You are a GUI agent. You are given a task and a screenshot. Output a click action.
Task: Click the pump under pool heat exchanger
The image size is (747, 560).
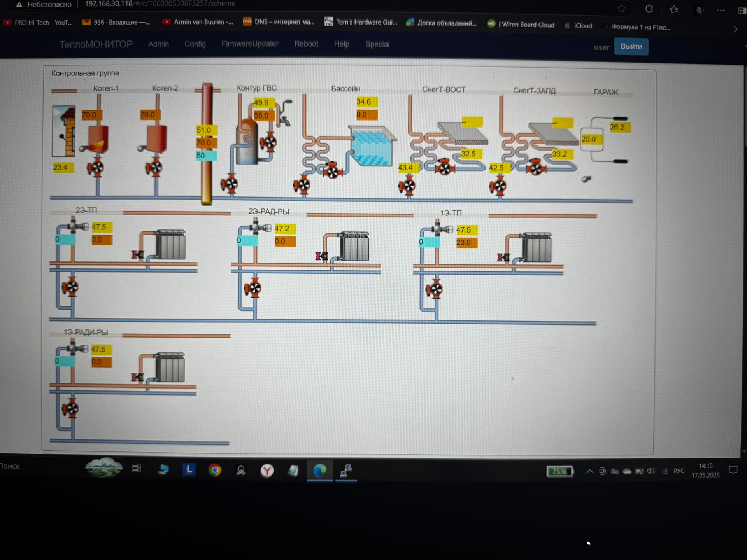tap(332, 170)
